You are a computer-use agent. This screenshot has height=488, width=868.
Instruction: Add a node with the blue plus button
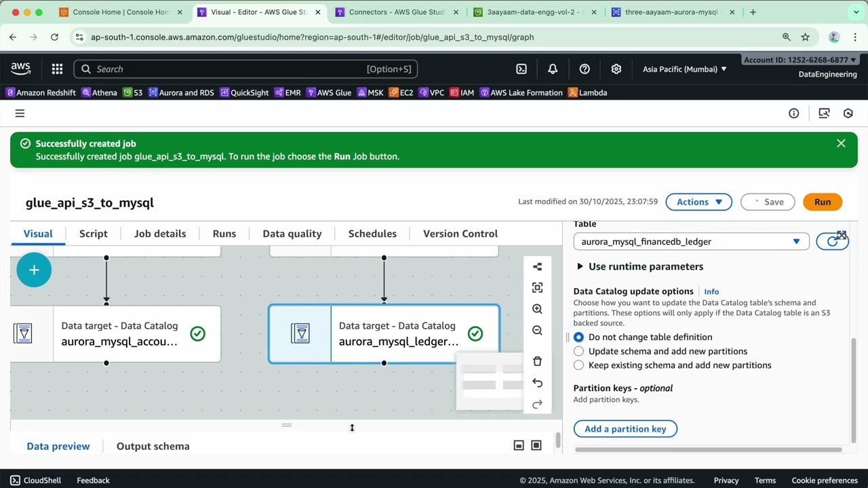34,270
